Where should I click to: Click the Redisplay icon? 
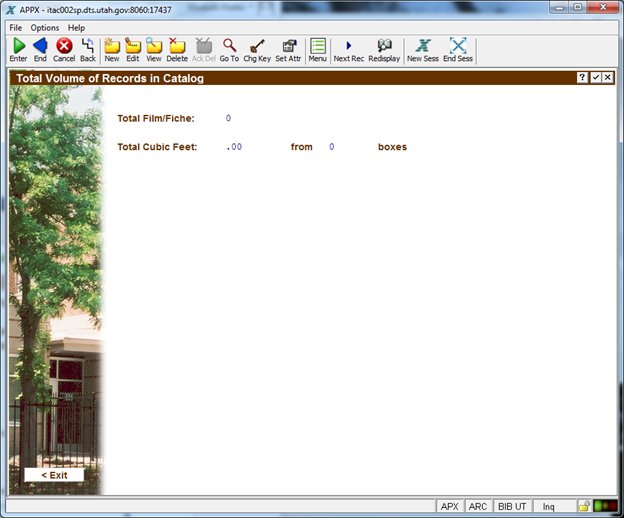[384, 46]
